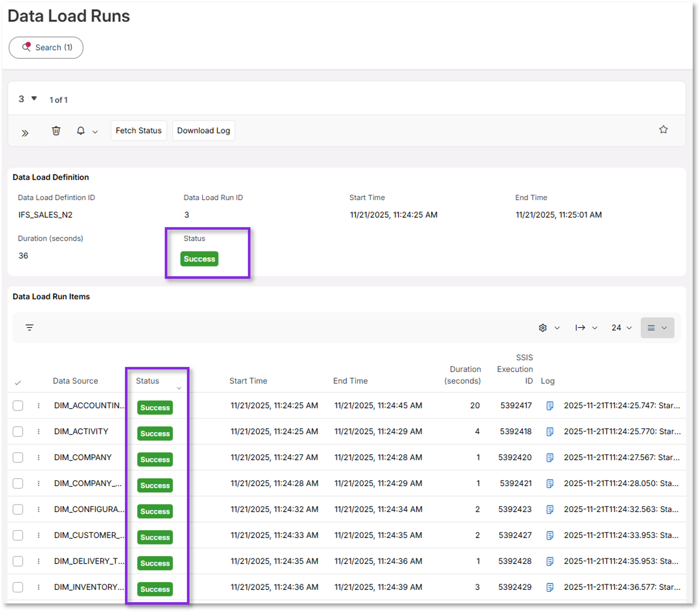Screen dimensions: 700x612
Task: Select checkbox for DIM_CUSTOMER_... row
Action: click(x=18, y=535)
